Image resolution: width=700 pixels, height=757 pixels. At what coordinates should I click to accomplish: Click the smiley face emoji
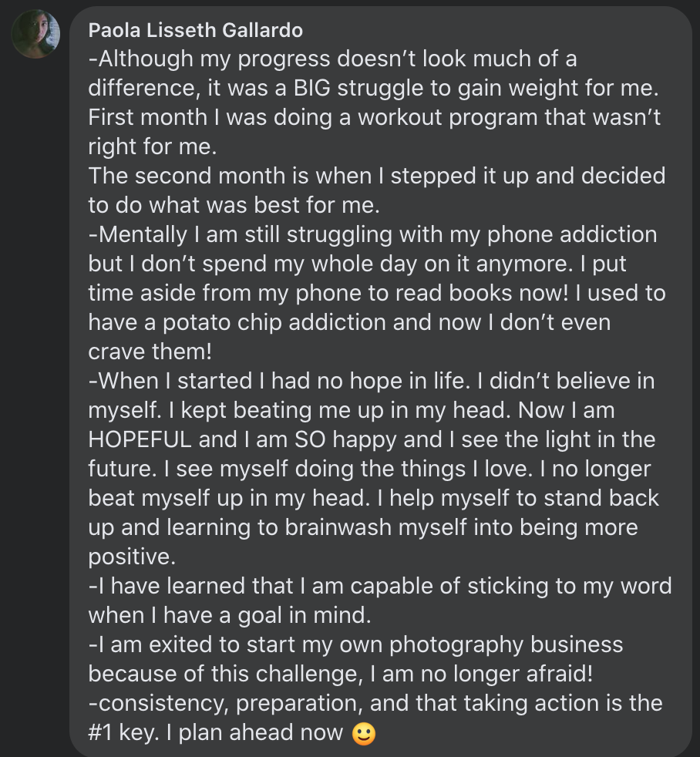pos(364,735)
